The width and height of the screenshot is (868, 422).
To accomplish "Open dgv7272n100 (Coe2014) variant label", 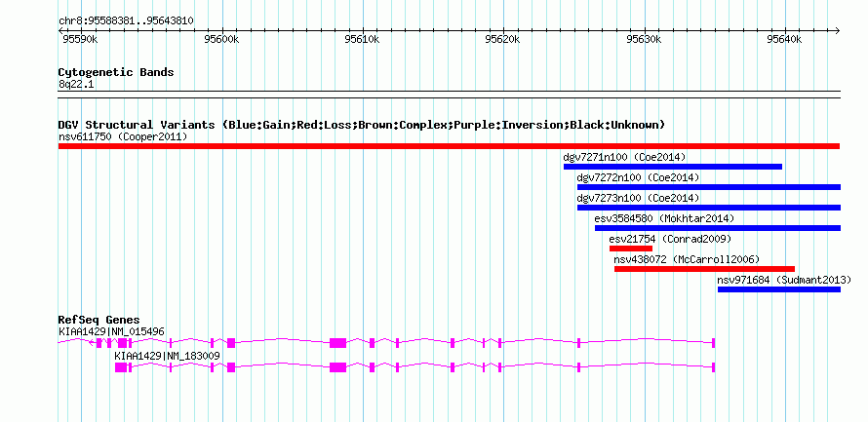I will pyautogui.click(x=638, y=177).
